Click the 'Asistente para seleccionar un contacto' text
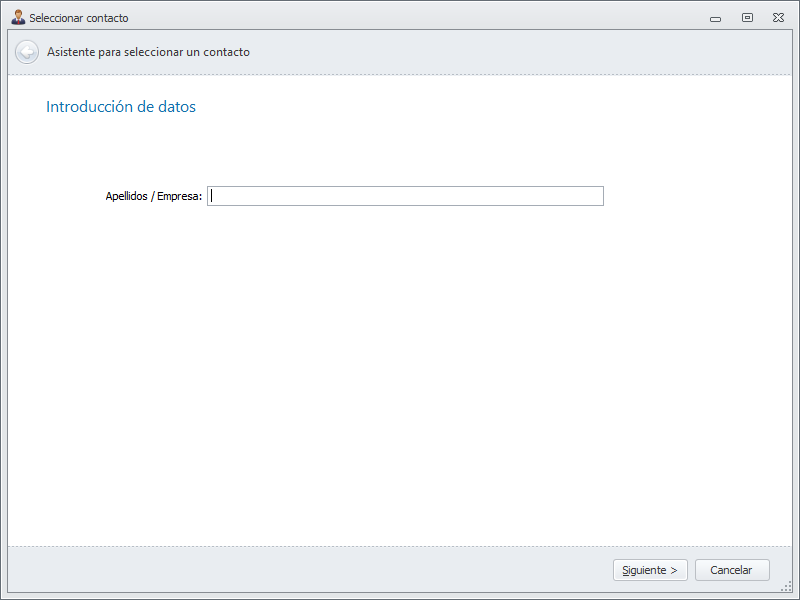The width and height of the screenshot is (800, 600). point(148,52)
